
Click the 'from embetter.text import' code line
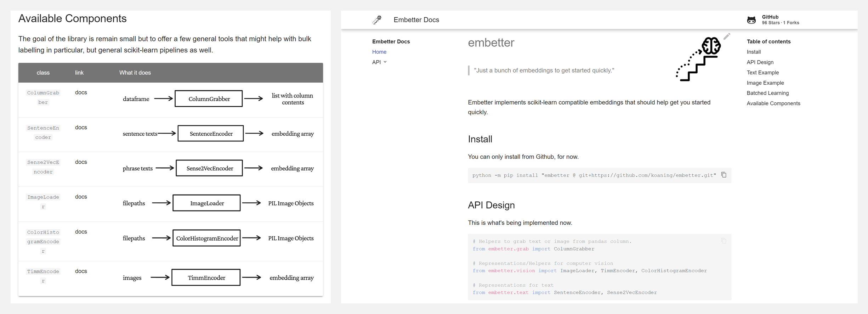tap(565, 292)
